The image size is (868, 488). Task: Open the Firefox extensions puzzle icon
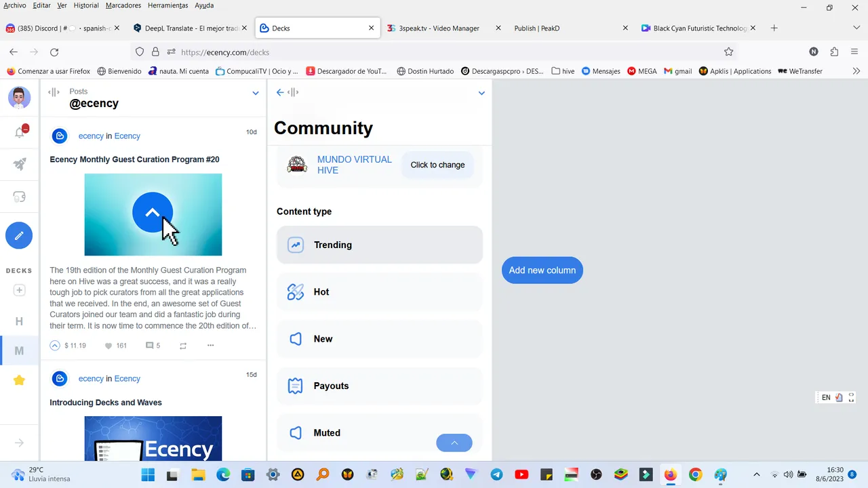(834, 52)
